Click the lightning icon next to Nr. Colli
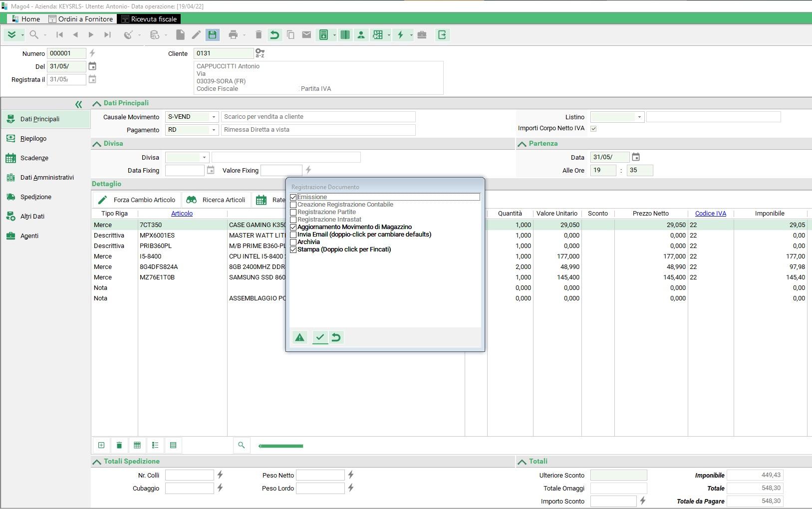The height and width of the screenshot is (509, 812). 220,475
